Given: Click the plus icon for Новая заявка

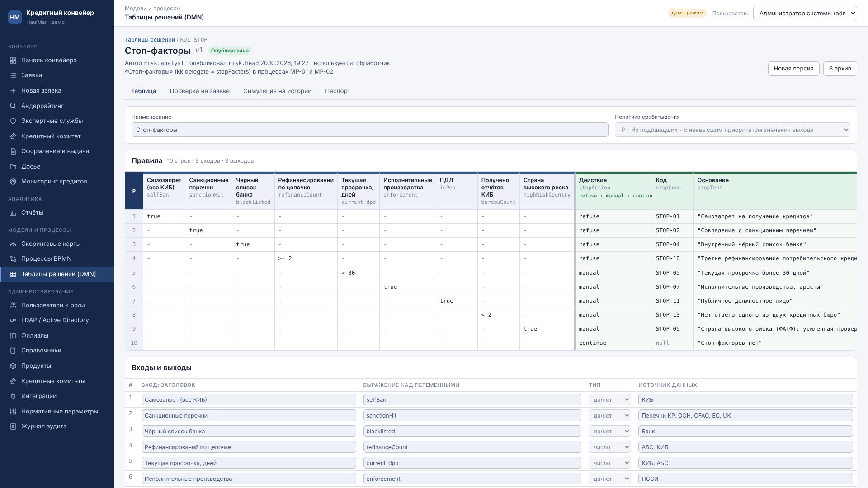Looking at the screenshot, I should click(13, 91).
